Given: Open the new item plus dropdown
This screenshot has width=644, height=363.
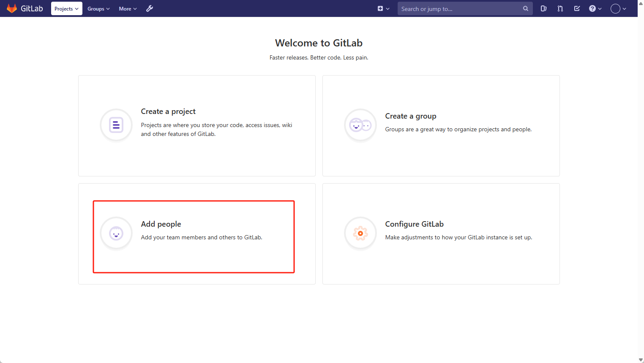Looking at the screenshot, I should (383, 8).
